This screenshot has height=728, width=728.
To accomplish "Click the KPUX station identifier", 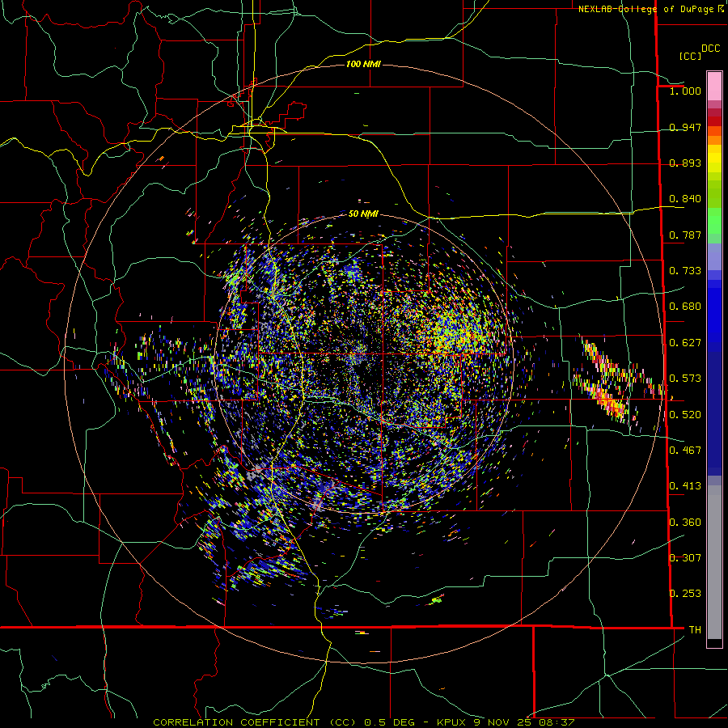I will 453,722.
